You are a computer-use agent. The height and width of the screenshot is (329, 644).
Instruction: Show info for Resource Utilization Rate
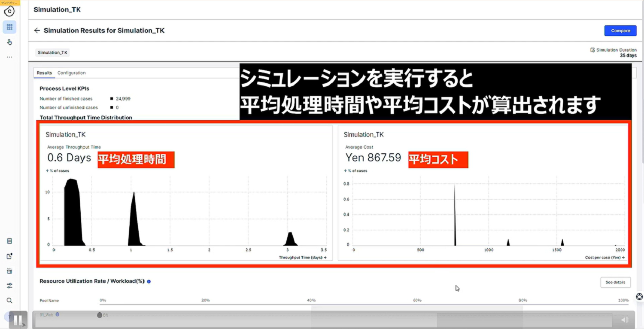(x=149, y=282)
